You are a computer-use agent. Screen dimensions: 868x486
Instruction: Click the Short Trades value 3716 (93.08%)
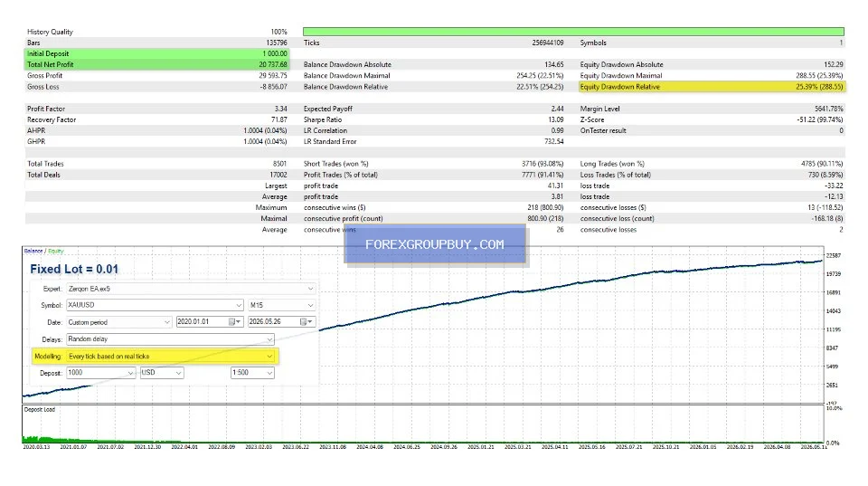coord(542,164)
